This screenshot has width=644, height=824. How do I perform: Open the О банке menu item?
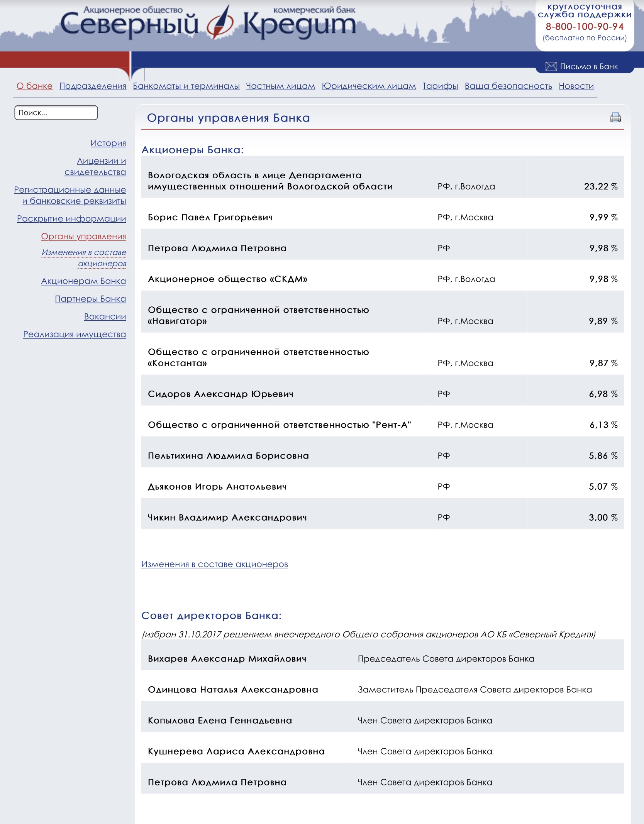[34, 86]
